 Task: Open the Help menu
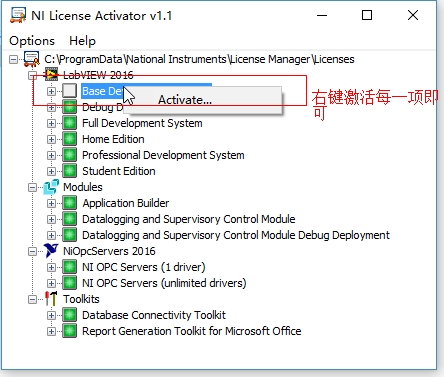tap(82, 41)
